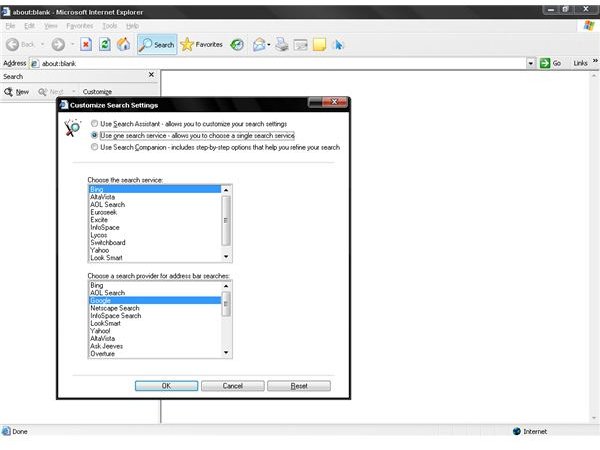Image resolution: width=600 pixels, height=450 pixels.
Task: Open the Favorites menu
Action: pos(80,26)
